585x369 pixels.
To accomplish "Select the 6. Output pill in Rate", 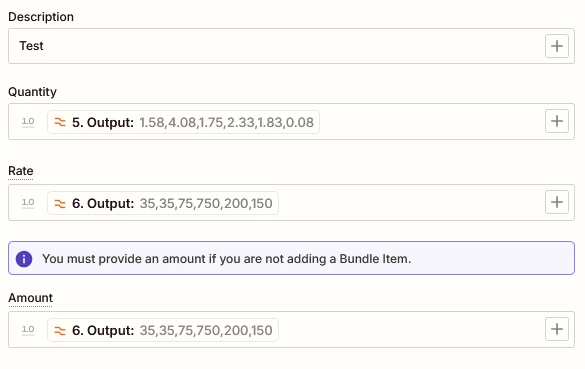I will click(163, 203).
